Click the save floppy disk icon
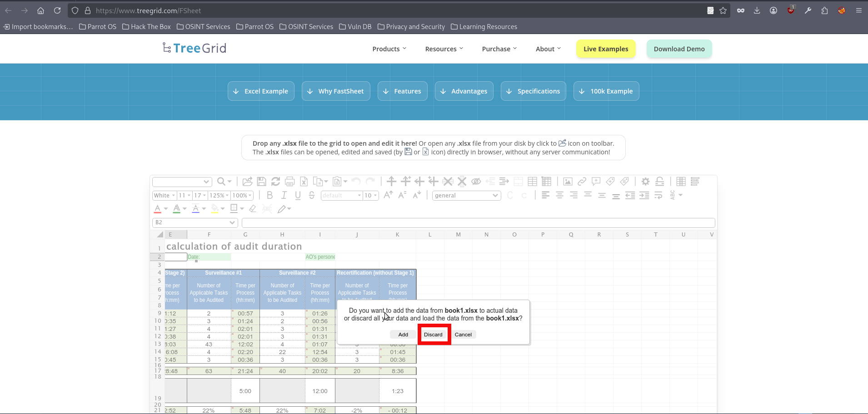 (261, 182)
